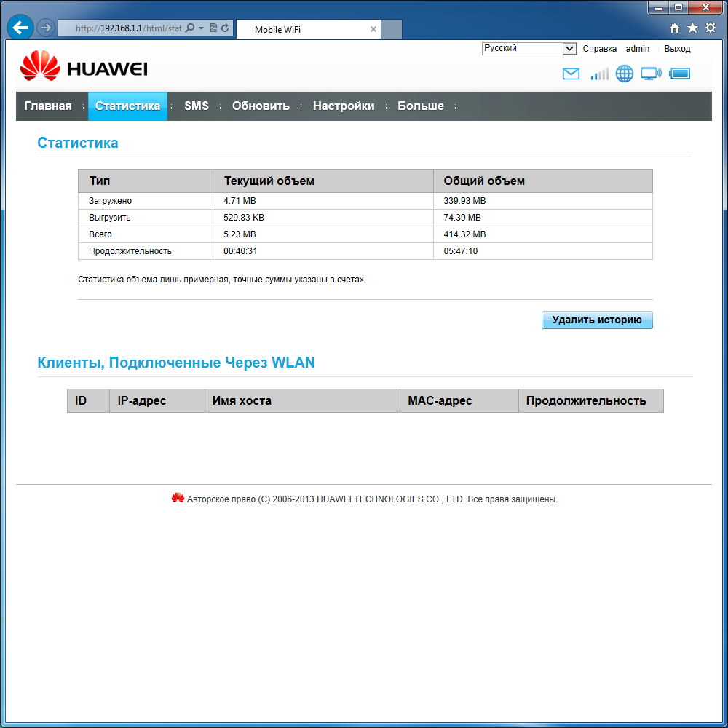Click the signal strength bars icon
This screenshot has width=728, height=728.
tap(599, 74)
